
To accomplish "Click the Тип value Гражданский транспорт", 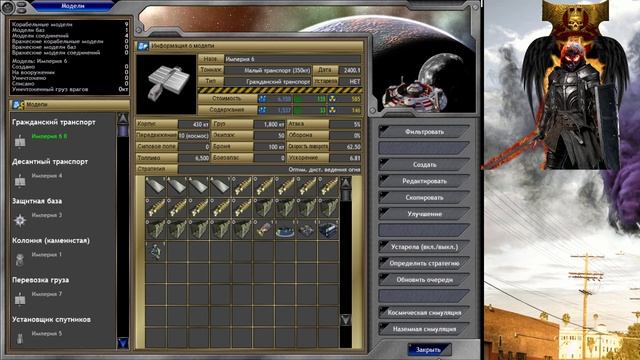I will pyautogui.click(x=268, y=82).
